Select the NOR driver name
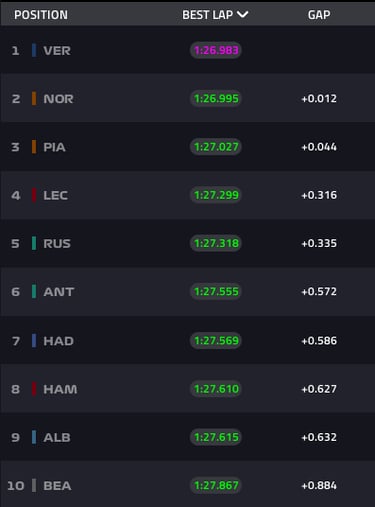375x507 pixels. (58, 99)
